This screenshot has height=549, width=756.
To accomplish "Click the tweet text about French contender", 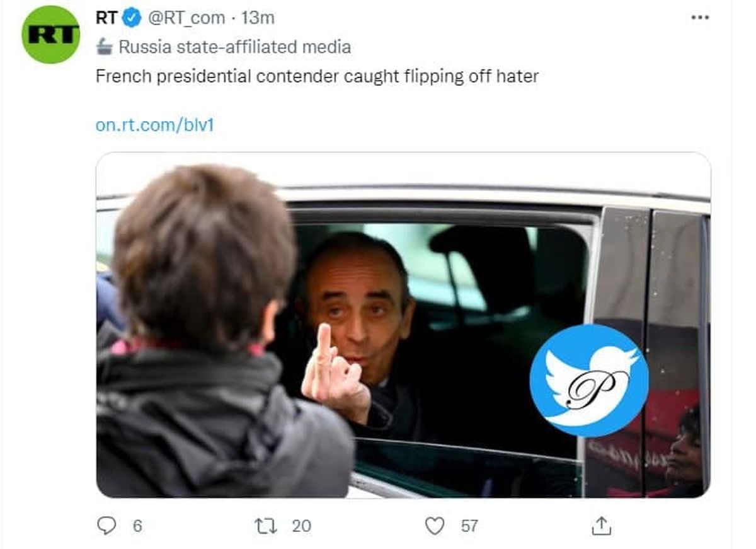I will click(x=317, y=77).
